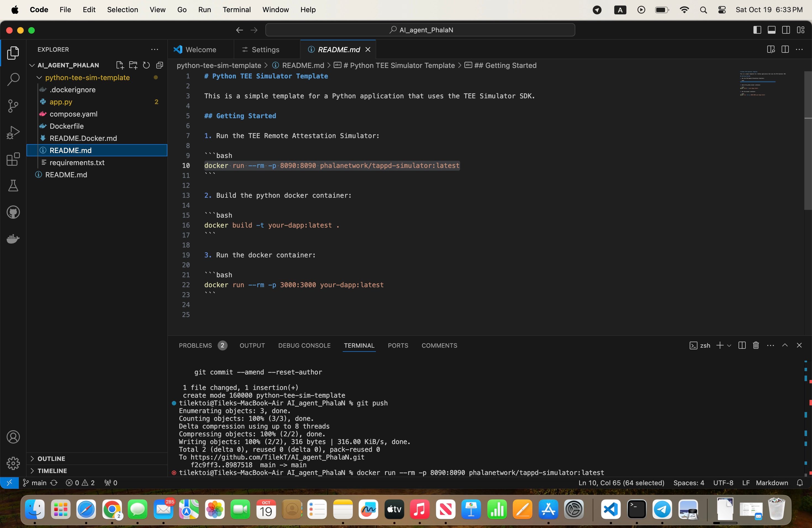Image resolution: width=812 pixels, height=528 pixels.
Task: Open the Explorer view in activity bar
Action: coord(13,53)
